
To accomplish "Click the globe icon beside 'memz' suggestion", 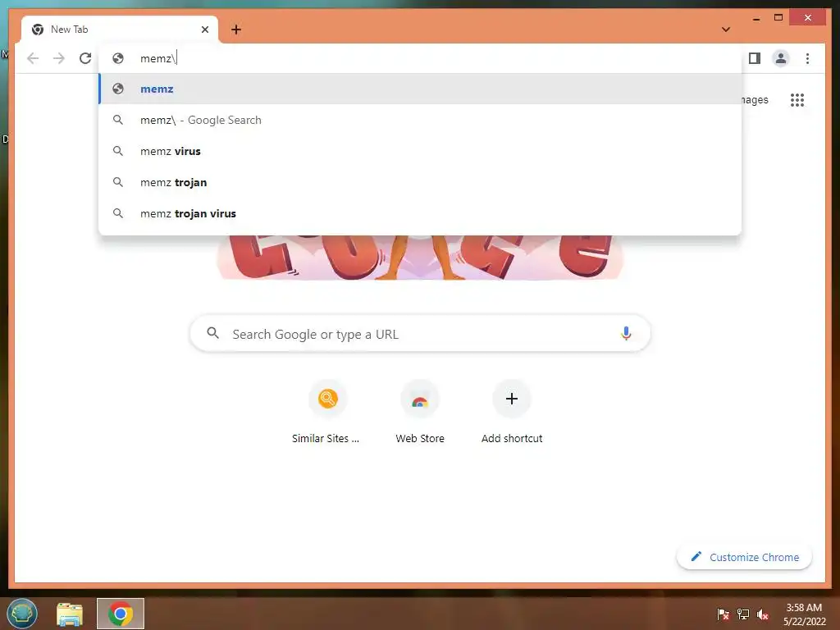I will pos(118,89).
